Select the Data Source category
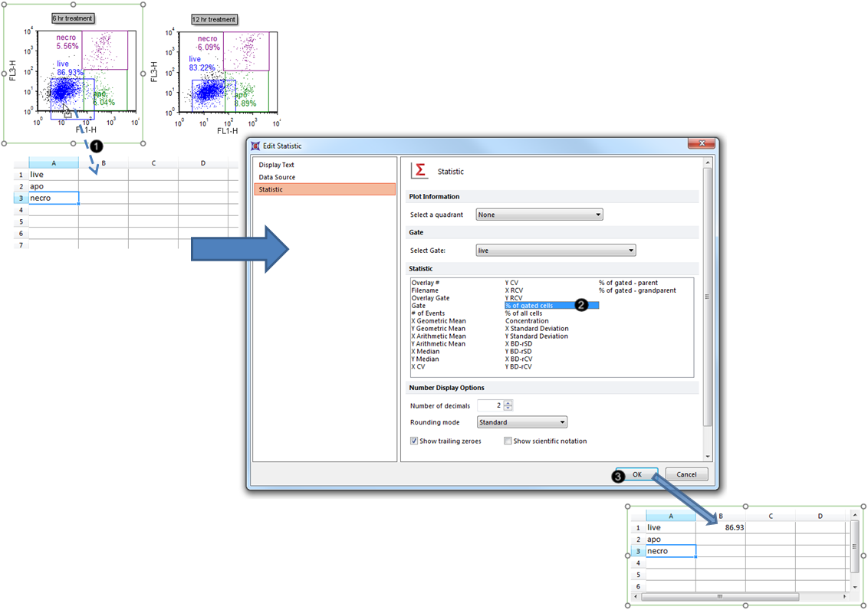This screenshot has height=610, width=868. click(276, 177)
